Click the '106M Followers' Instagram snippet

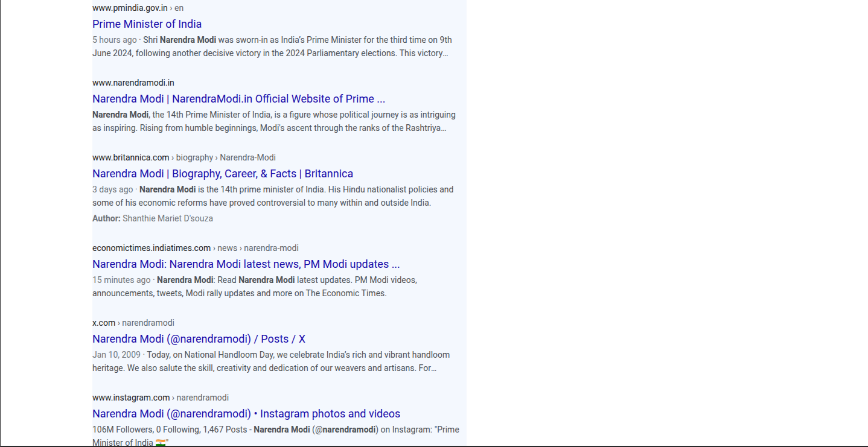pos(276,436)
